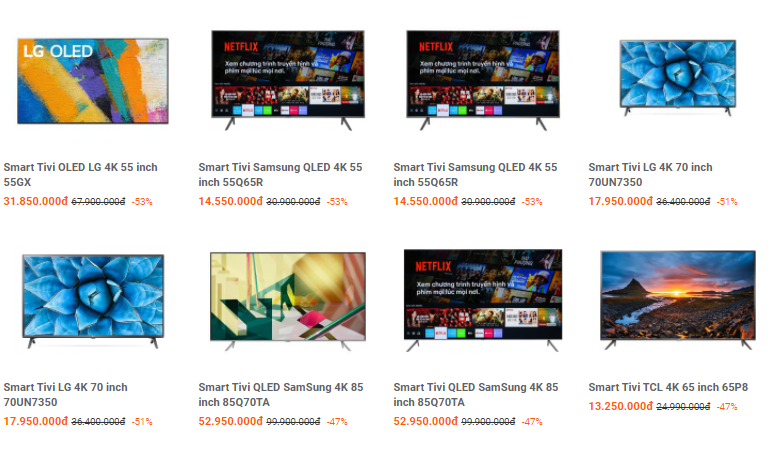768x463 pixels.
Task: Open the right-hand Samsung QLED 55Q65R title link
Action: (x=475, y=174)
